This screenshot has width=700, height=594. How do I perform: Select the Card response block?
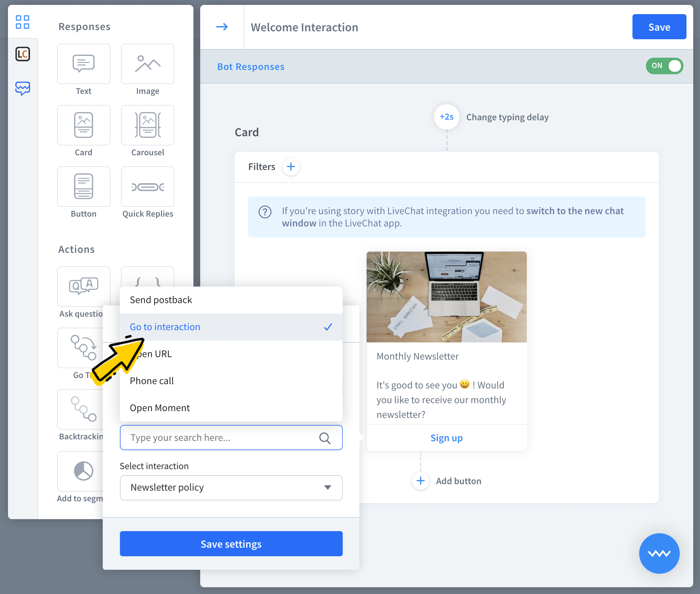[84, 125]
